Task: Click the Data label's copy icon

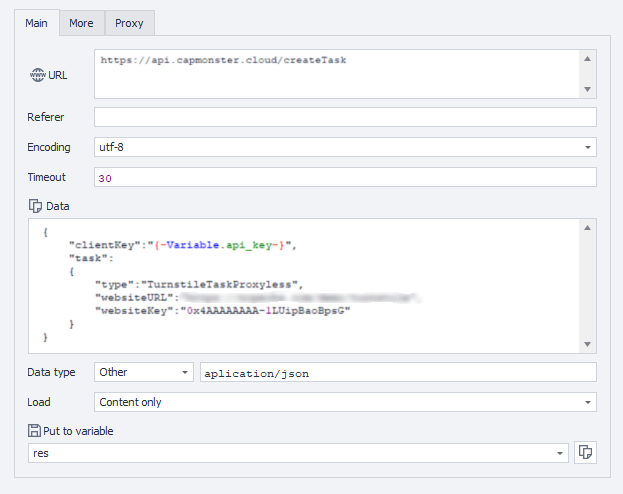Action: click(x=35, y=205)
